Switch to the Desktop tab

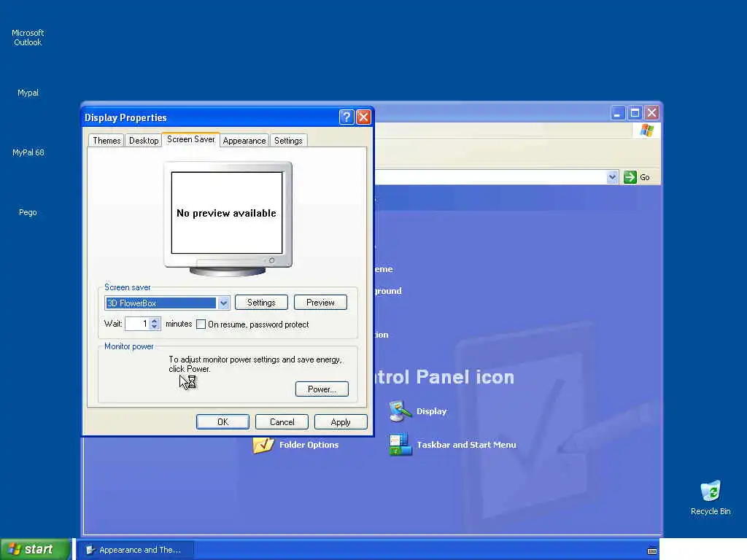click(x=144, y=141)
